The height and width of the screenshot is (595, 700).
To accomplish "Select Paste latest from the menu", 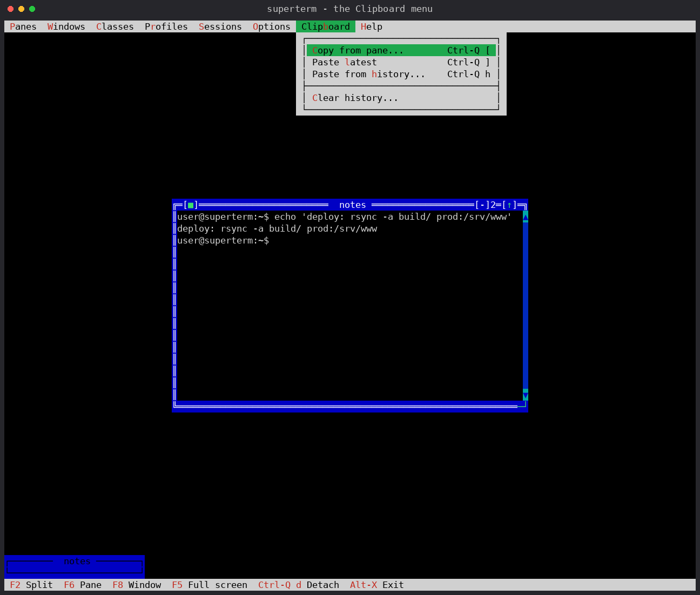I will [401, 62].
